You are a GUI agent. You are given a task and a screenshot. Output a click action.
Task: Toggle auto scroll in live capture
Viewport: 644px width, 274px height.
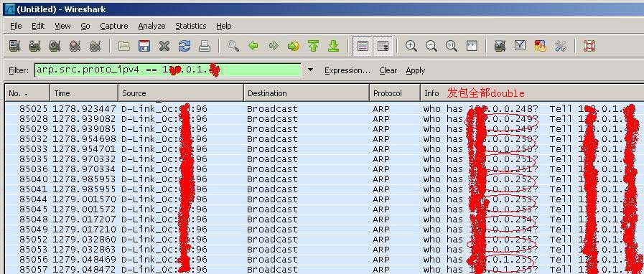coord(383,46)
